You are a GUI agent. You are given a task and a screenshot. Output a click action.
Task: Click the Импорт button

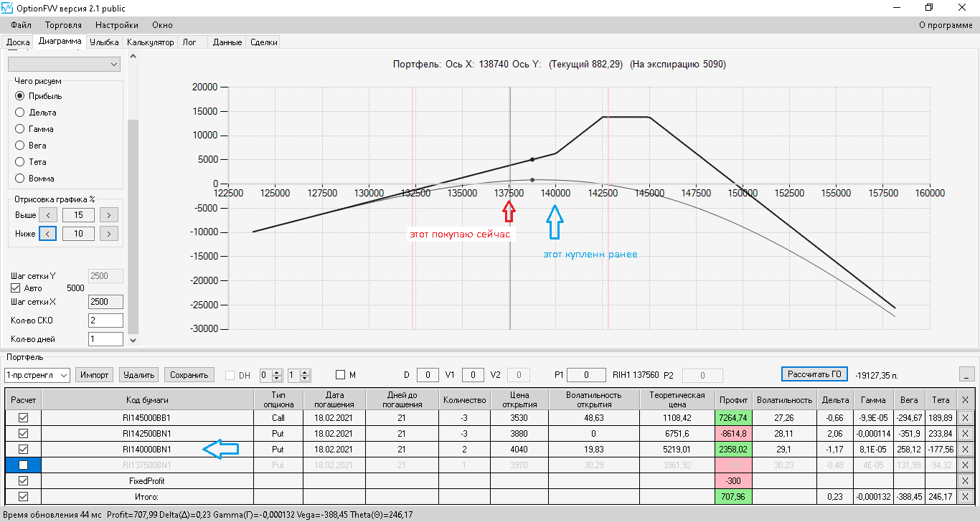95,375
